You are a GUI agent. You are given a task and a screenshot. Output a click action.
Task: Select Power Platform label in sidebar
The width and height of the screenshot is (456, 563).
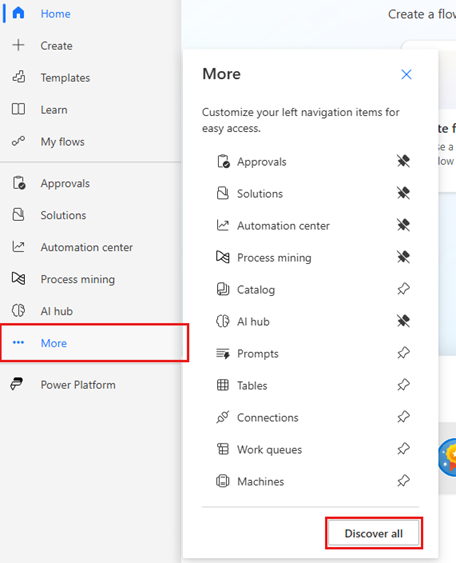tap(78, 385)
